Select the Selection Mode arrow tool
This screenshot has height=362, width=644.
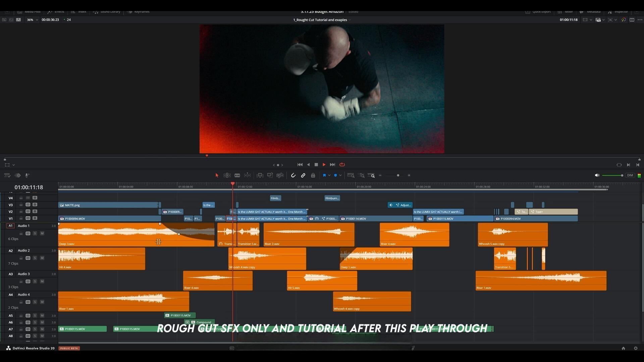coord(217,175)
